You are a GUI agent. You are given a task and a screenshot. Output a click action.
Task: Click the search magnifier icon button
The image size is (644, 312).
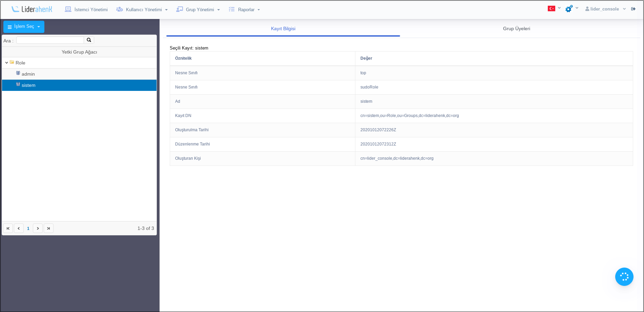(x=89, y=40)
